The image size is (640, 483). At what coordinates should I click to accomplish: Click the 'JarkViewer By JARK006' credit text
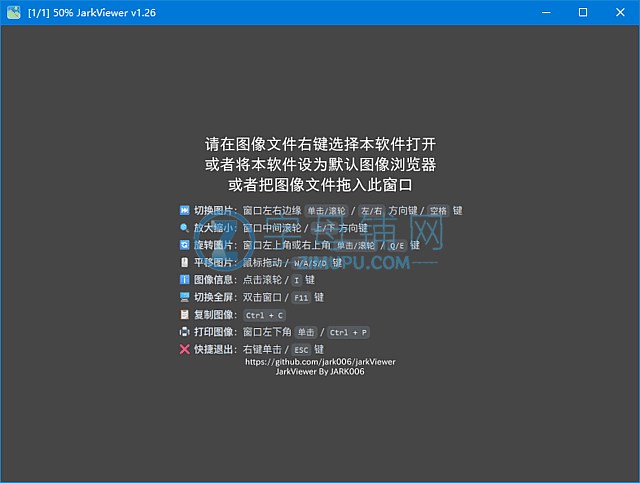320,371
